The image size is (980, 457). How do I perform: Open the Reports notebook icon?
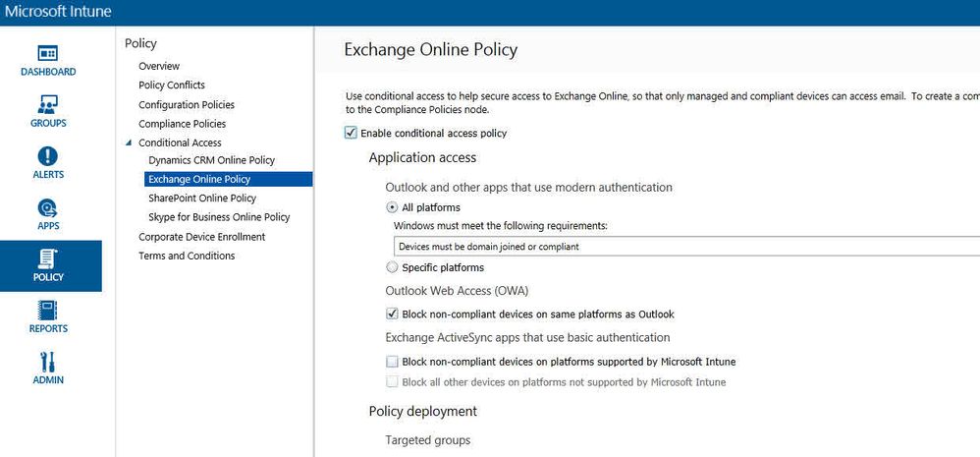click(x=48, y=311)
